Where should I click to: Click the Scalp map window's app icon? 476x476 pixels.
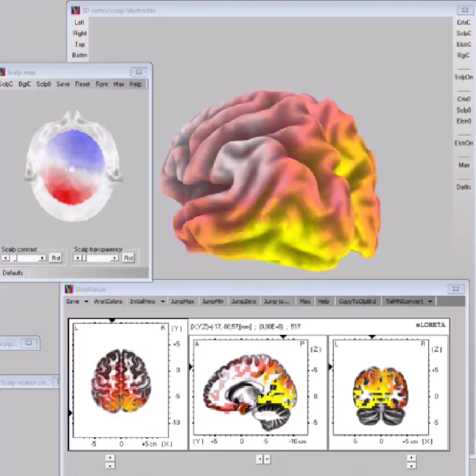click(x=2, y=72)
